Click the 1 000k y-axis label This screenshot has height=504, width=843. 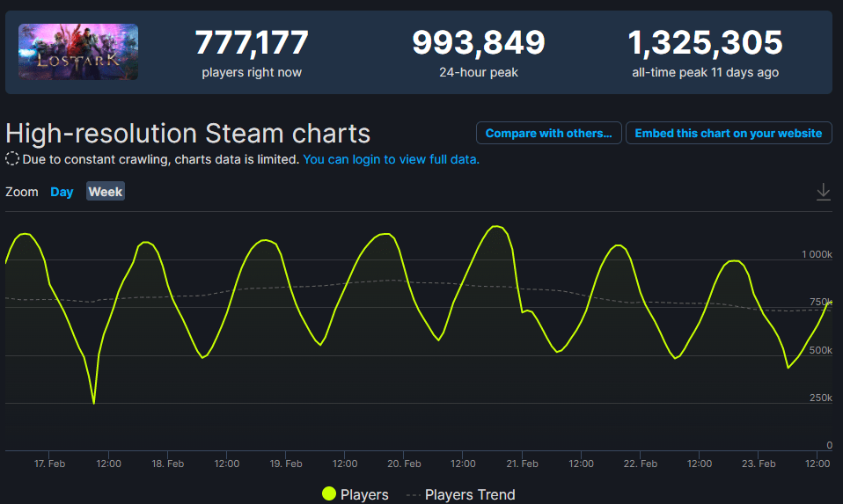click(x=817, y=254)
